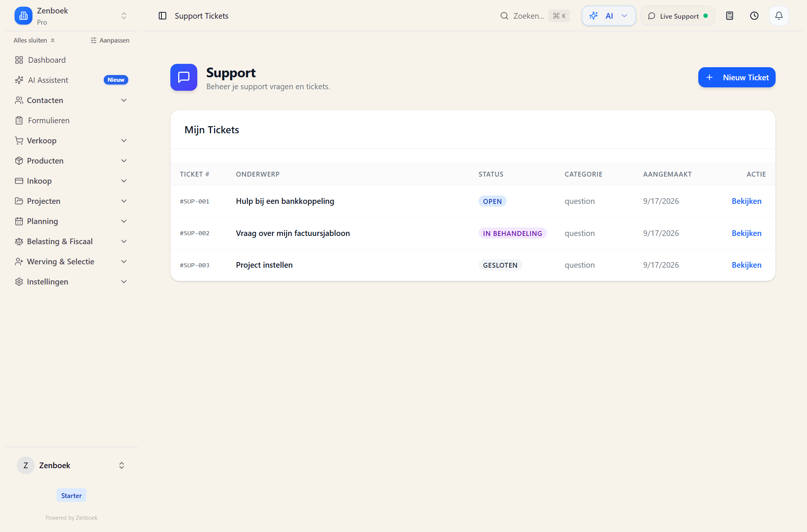Screen dimensions: 807x532
Task: Click the Z avatar at the bottom
Action: tap(26, 466)
